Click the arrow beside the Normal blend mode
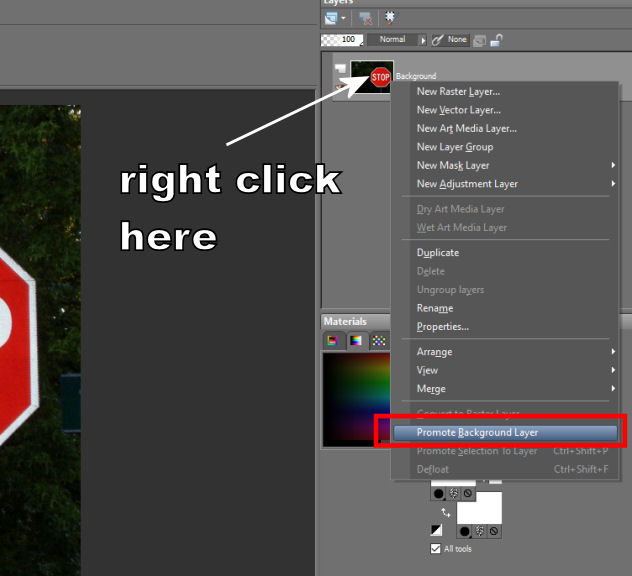The height and width of the screenshot is (576, 632). coord(423,40)
